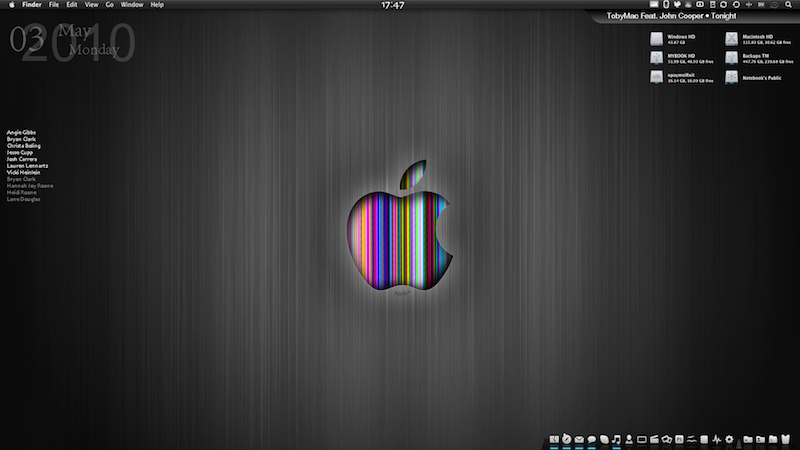The height and width of the screenshot is (450, 800).
Task: Open System Preferences gear in dock
Action: [729, 439]
